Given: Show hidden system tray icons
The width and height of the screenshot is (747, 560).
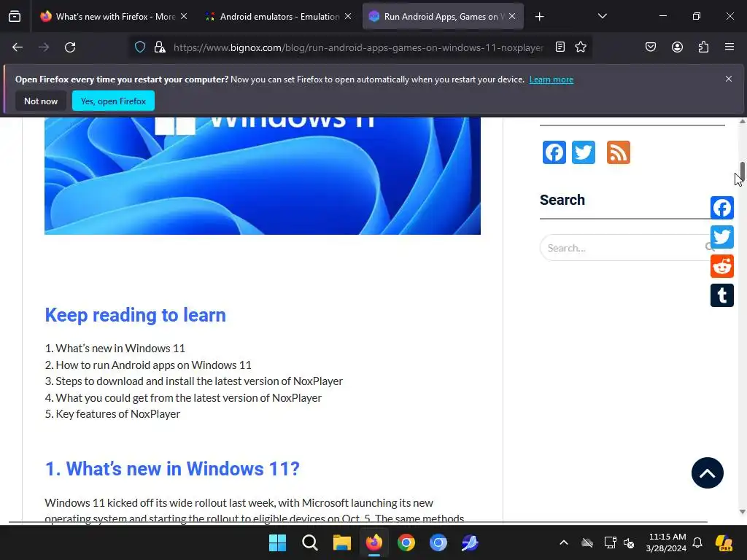Looking at the screenshot, I should tap(564, 542).
